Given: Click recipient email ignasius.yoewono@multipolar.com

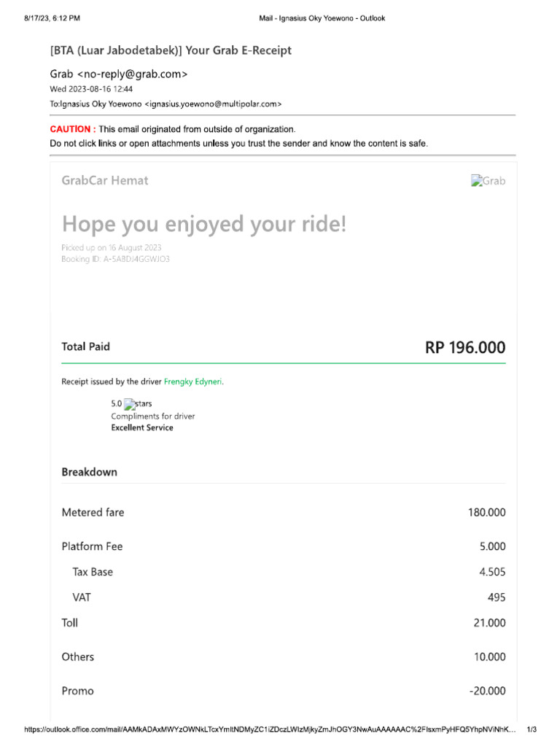Looking at the screenshot, I should [213, 104].
